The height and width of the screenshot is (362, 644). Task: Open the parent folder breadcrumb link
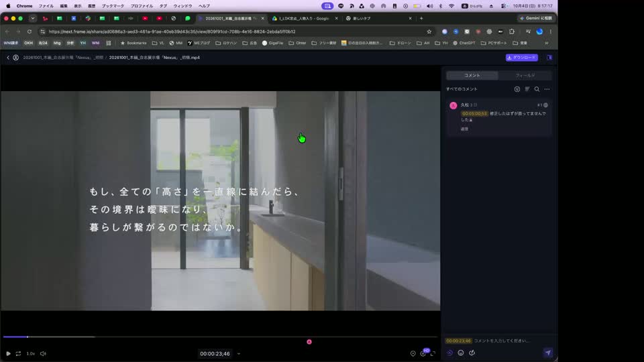click(x=63, y=58)
